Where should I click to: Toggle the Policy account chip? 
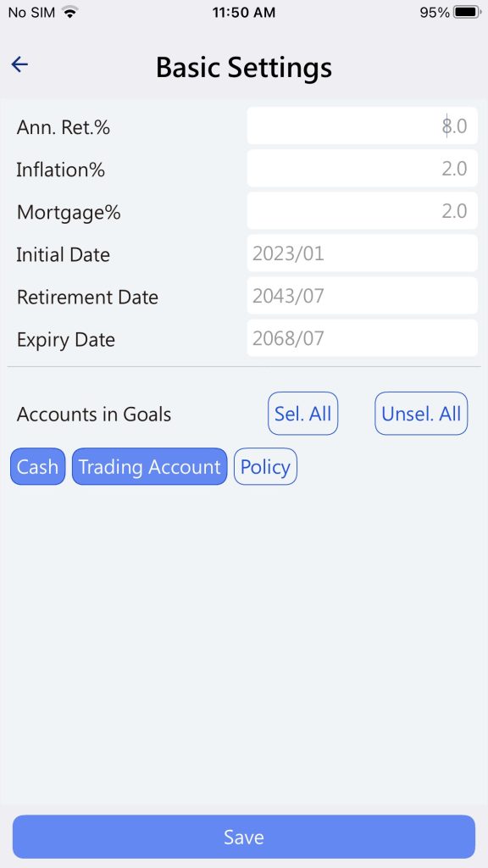pos(265,467)
